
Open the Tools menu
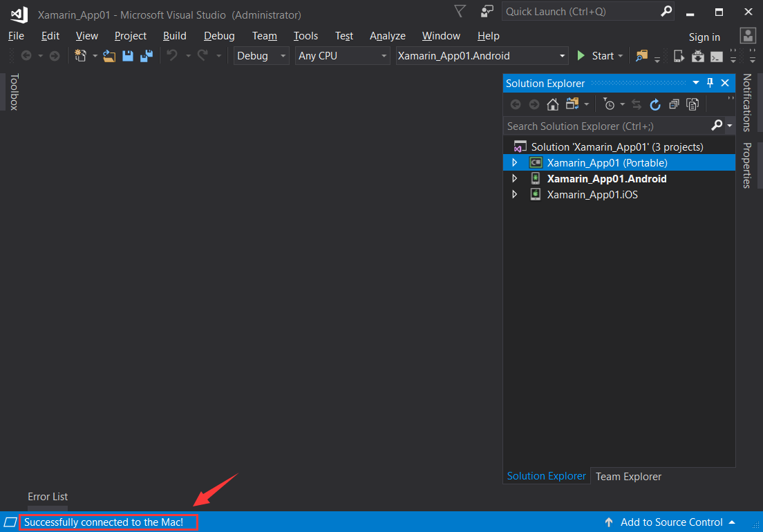(305, 35)
